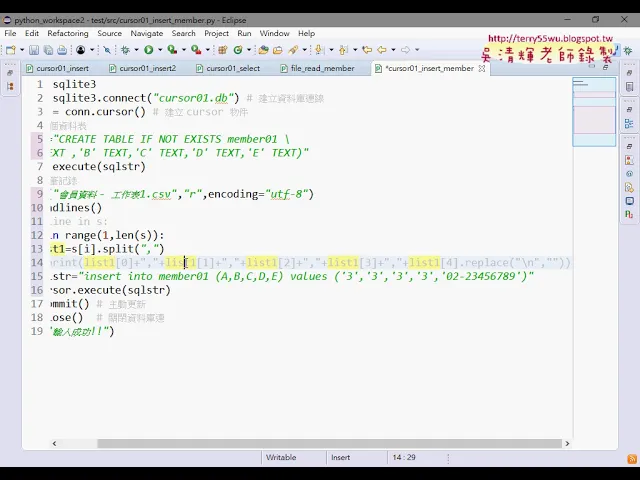Switch to file_read_member tab

click(x=318, y=69)
